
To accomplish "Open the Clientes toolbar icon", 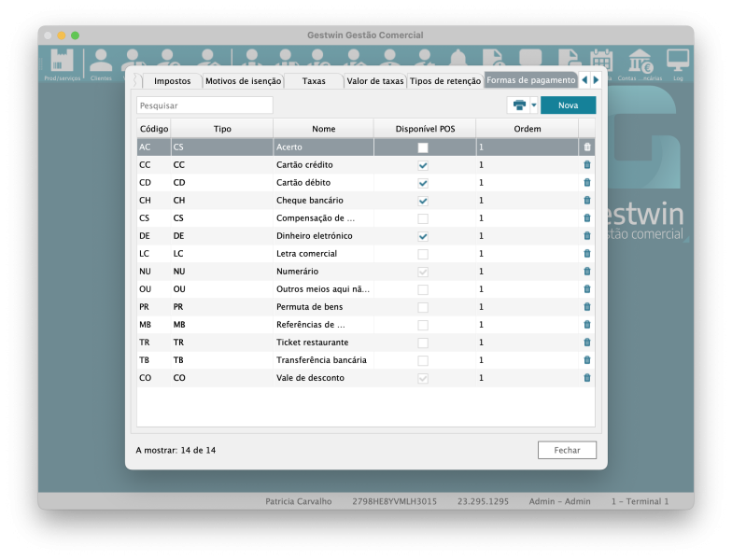I will (x=101, y=63).
